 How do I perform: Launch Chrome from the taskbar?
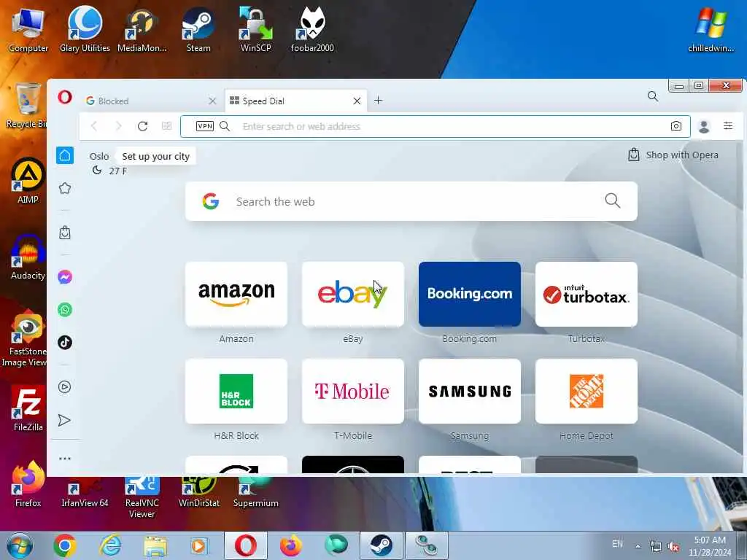[65, 545]
